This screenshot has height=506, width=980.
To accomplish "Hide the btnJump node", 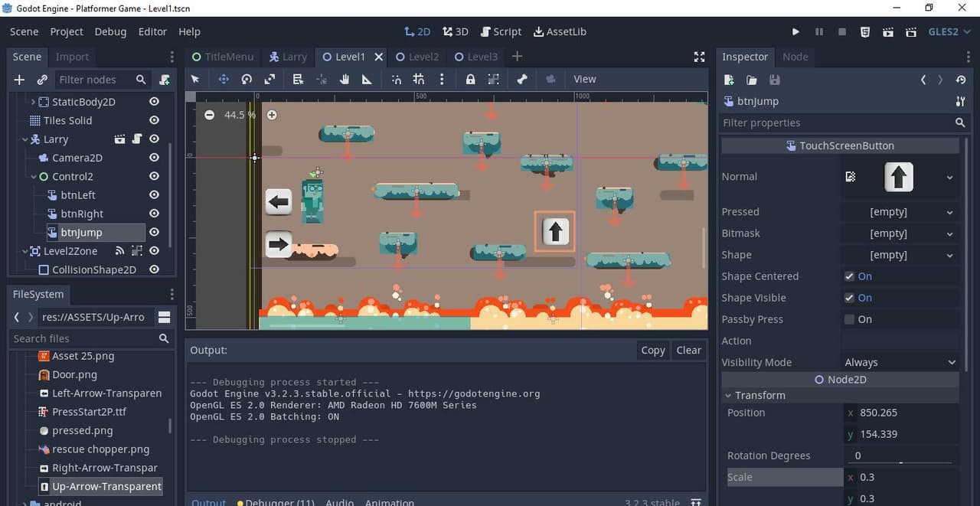I will pos(154,232).
